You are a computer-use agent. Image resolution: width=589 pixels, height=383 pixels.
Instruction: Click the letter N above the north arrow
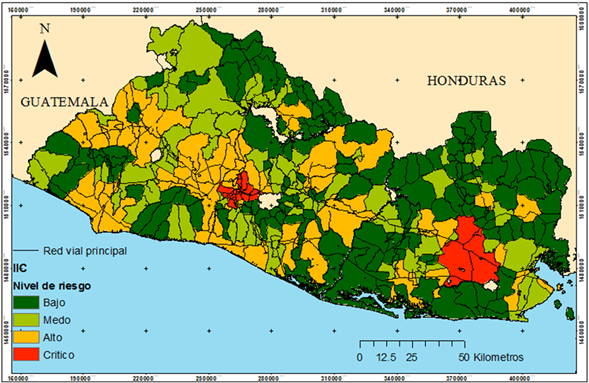pos(45,29)
